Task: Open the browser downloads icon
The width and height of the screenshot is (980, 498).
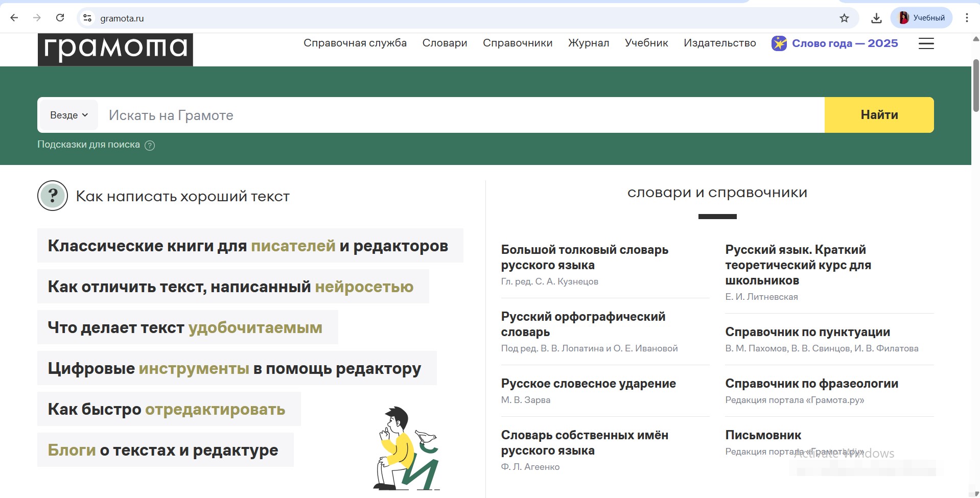Action: pyautogui.click(x=876, y=18)
